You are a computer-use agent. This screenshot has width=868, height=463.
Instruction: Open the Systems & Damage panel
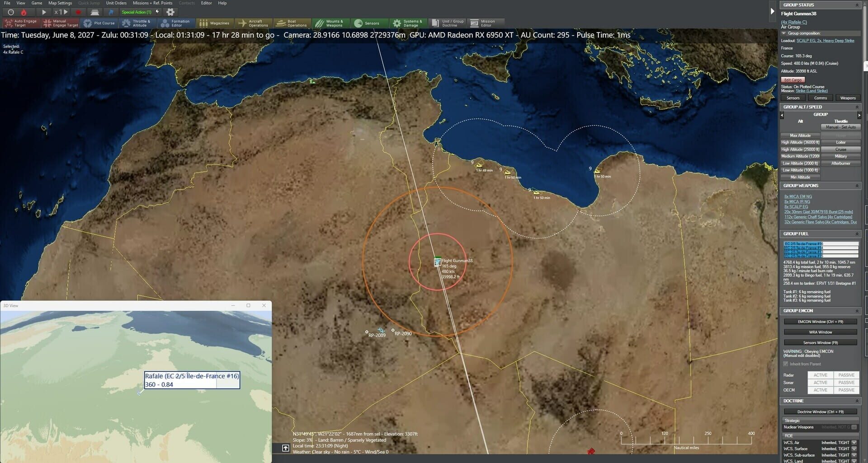click(408, 23)
